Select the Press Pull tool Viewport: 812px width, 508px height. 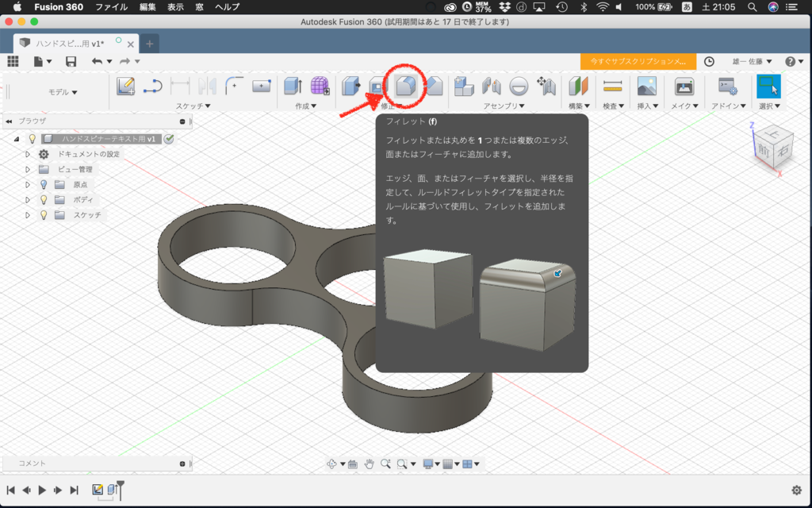tap(351, 86)
